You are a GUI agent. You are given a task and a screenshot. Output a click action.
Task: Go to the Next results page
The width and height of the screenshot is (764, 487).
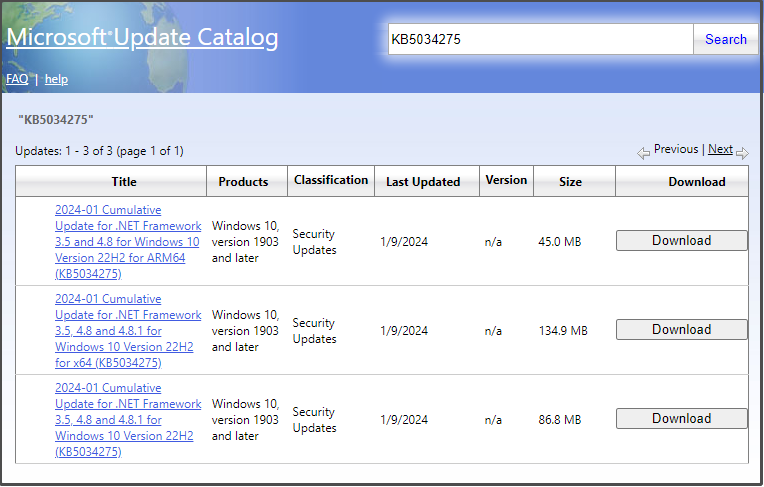pyautogui.click(x=720, y=149)
